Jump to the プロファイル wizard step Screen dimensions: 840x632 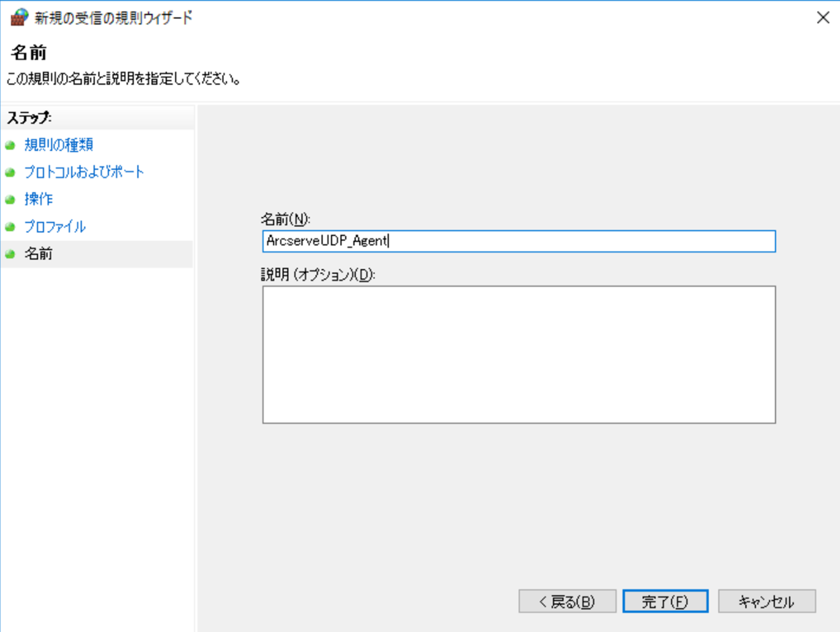point(55,227)
